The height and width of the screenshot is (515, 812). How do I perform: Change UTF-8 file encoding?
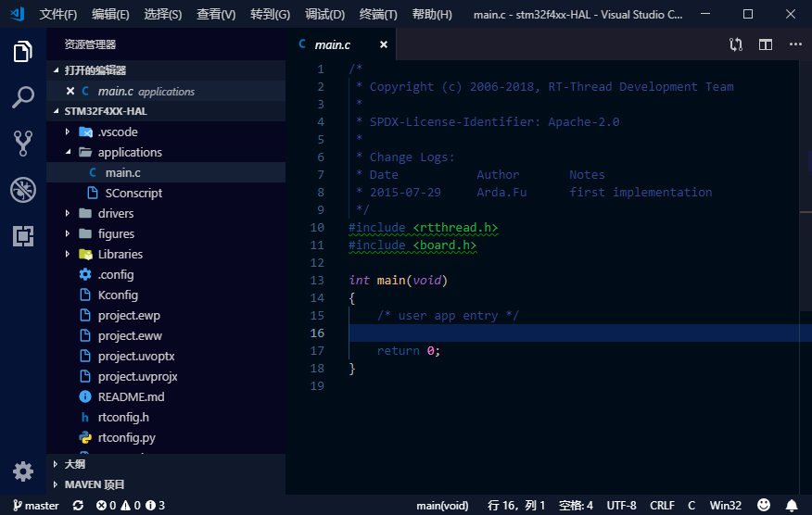(x=621, y=505)
